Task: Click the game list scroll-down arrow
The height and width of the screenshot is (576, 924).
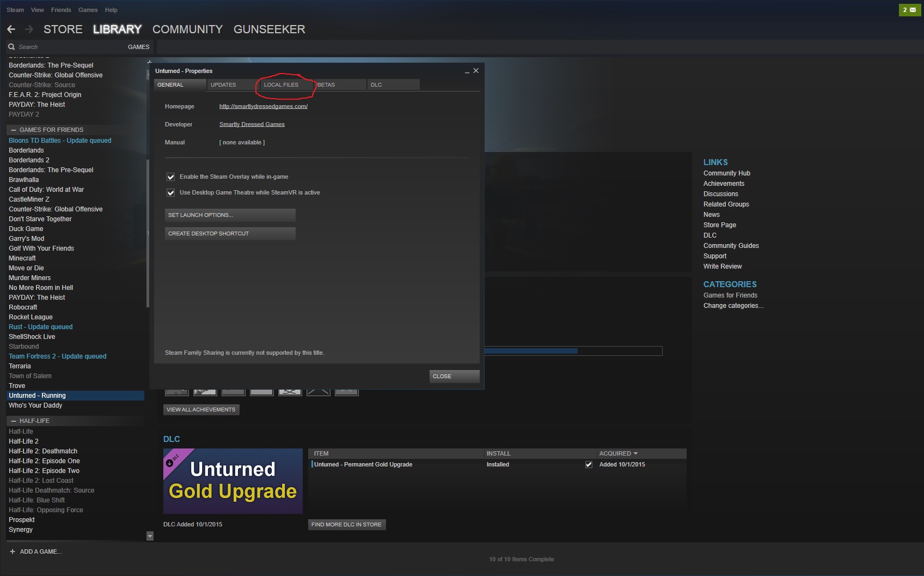Action: pyautogui.click(x=150, y=536)
